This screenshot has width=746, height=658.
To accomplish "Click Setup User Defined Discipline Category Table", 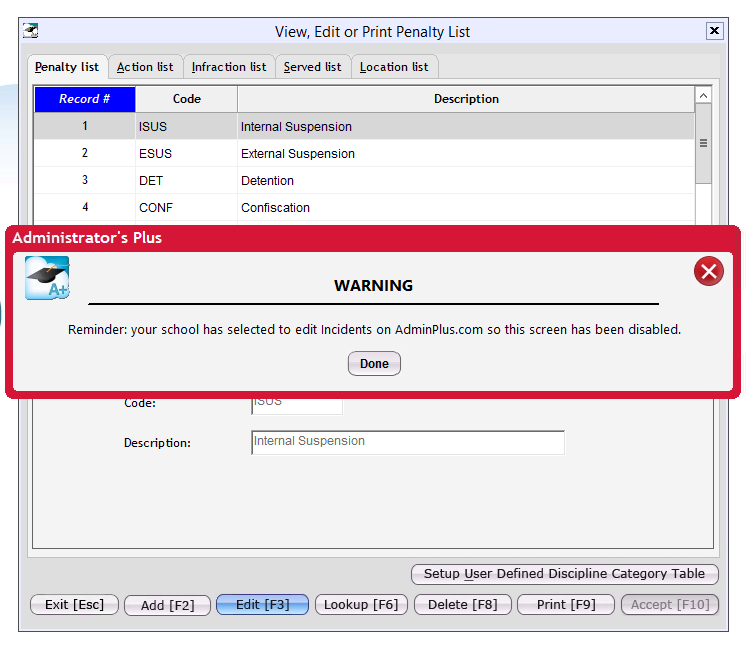I will (565, 574).
